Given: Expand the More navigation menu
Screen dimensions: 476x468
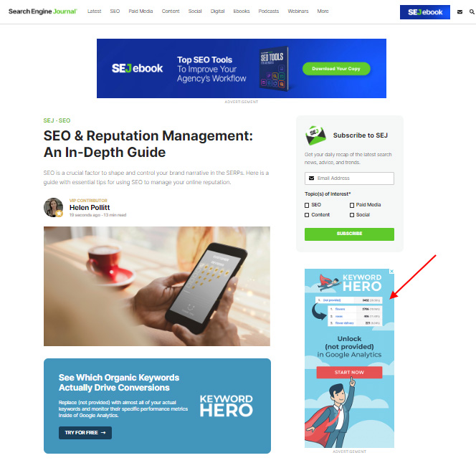Looking at the screenshot, I should [323, 11].
